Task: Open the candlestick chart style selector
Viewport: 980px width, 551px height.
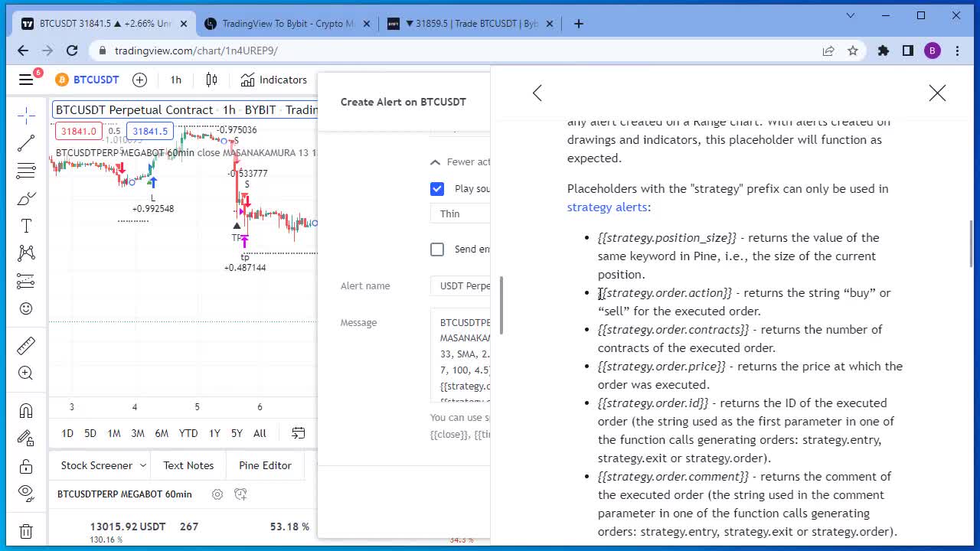Action: click(211, 80)
